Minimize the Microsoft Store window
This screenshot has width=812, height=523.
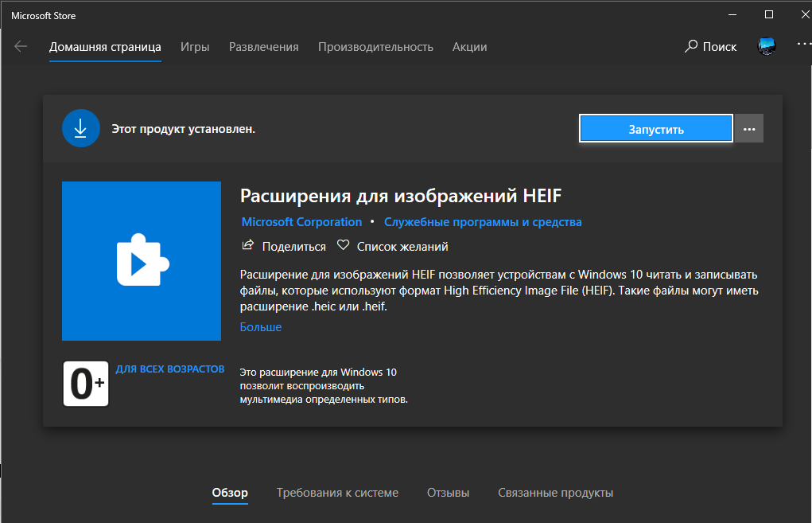(732, 14)
